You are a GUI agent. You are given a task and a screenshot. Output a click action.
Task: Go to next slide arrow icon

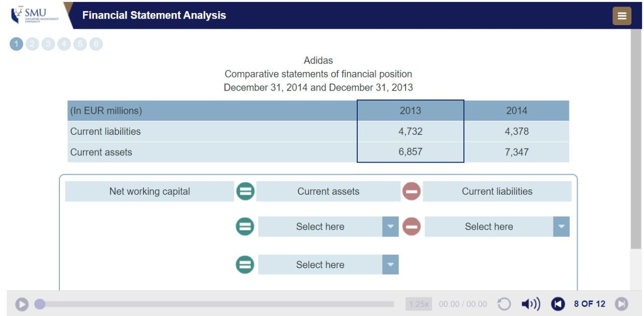pos(621,304)
